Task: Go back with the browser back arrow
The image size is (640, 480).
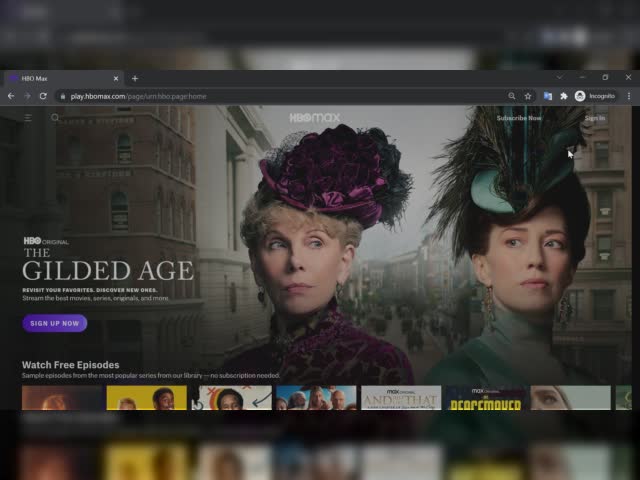Action: click(x=11, y=96)
